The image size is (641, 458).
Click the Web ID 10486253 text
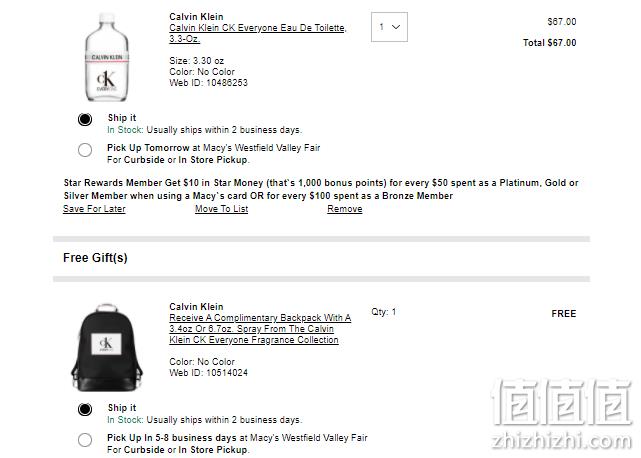point(208,83)
